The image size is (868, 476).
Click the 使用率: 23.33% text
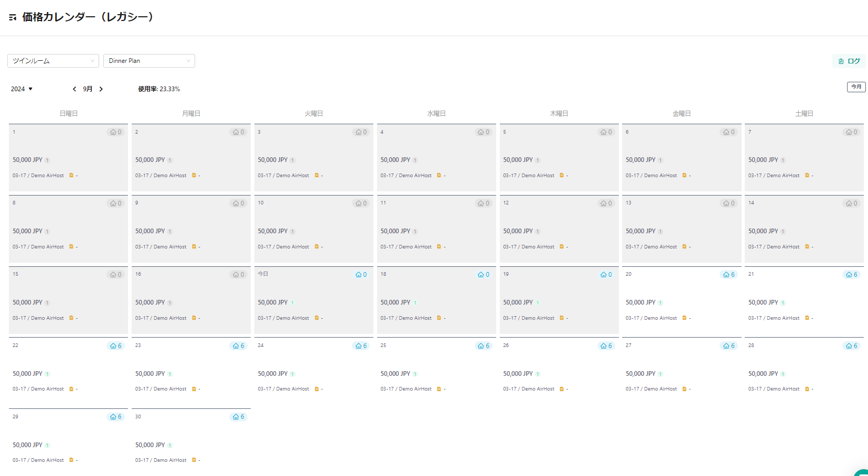coord(159,89)
